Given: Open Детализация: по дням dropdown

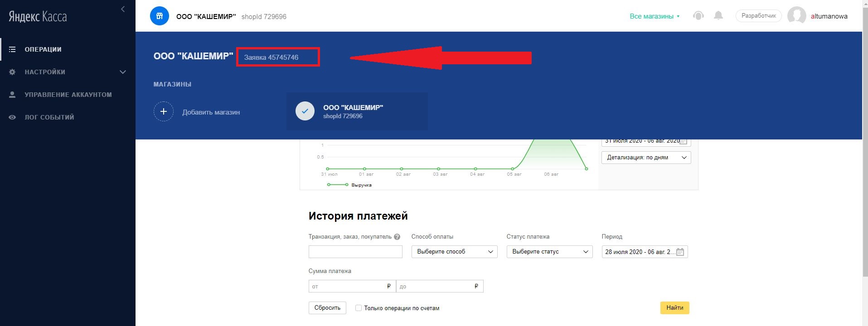Looking at the screenshot, I should pos(646,158).
